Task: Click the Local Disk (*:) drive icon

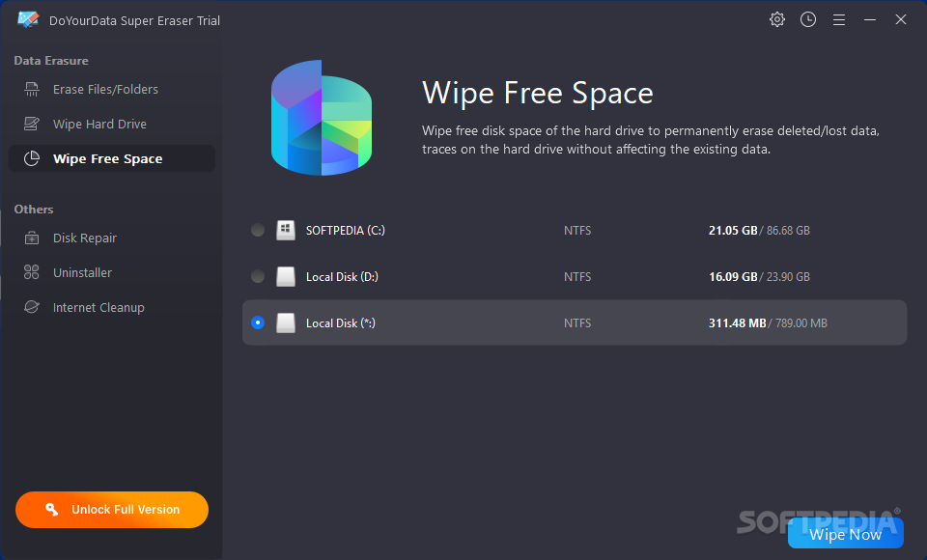Action: [x=286, y=322]
